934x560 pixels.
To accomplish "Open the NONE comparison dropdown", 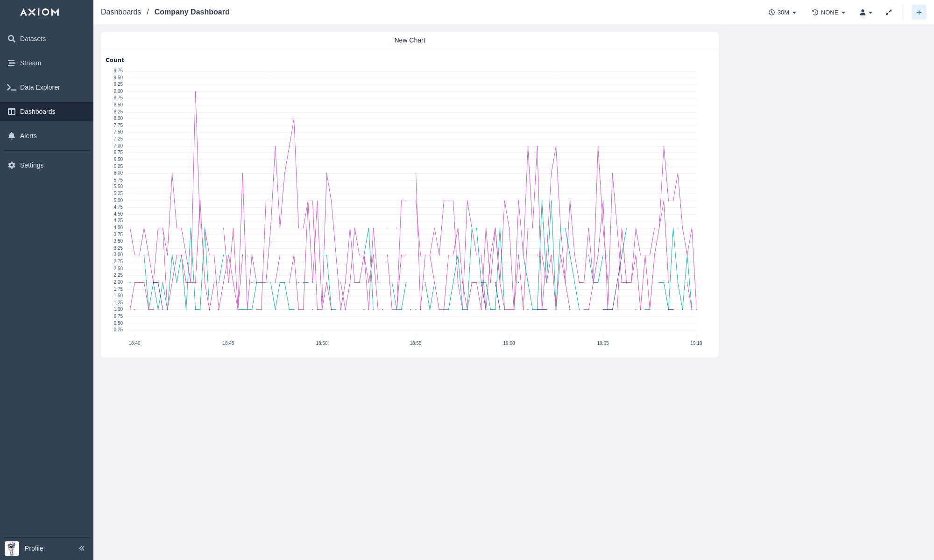I will click(828, 13).
